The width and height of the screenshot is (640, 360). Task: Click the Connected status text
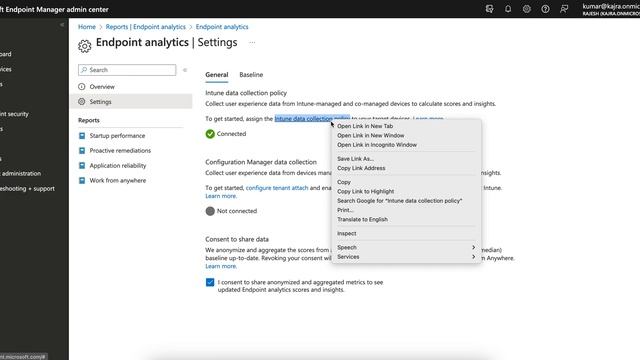pyautogui.click(x=231, y=134)
